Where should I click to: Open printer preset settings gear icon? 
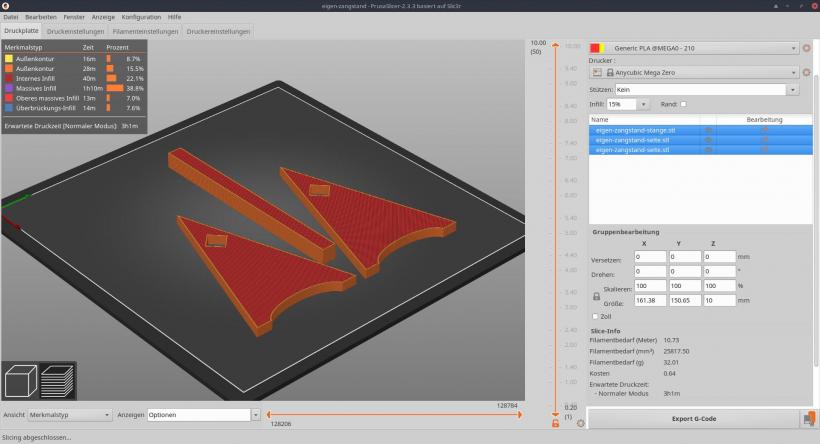click(806, 72)
